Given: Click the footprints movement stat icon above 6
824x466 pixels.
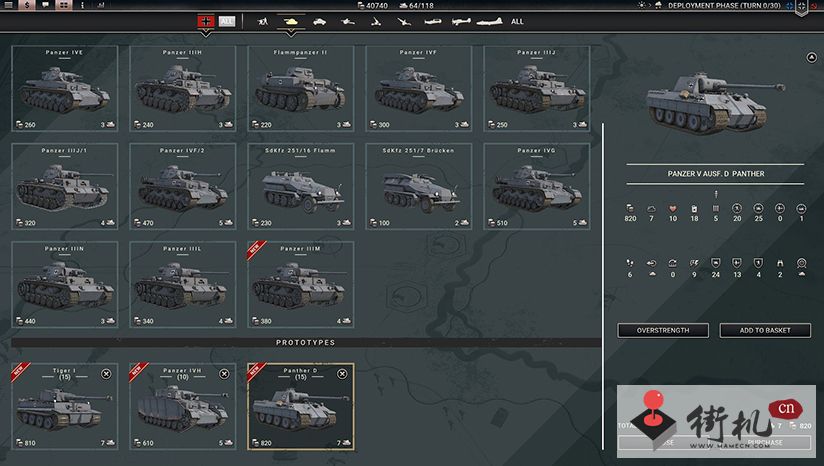Looking at the screenshot, I should click(630, 263).
